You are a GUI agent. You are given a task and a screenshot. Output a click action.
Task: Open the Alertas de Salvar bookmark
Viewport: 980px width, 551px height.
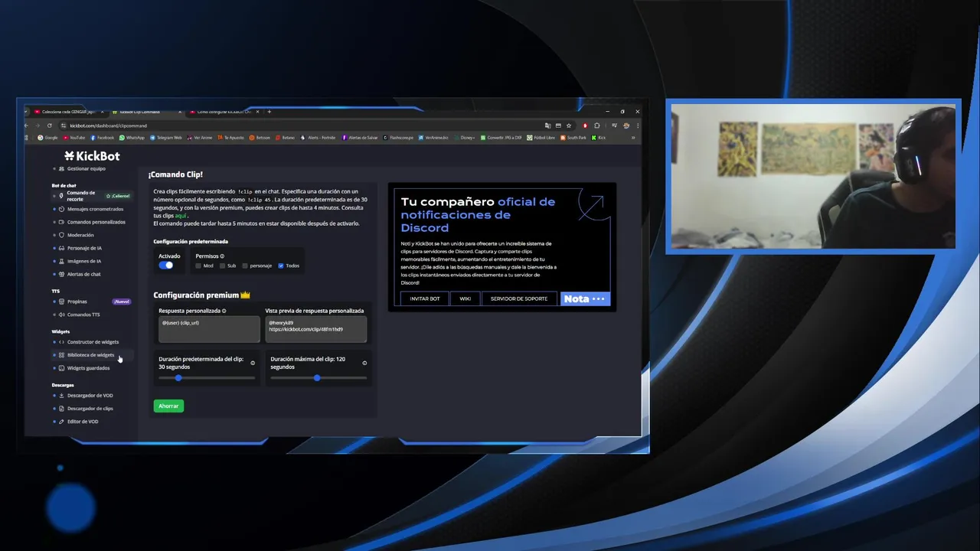tap(361, 138)
